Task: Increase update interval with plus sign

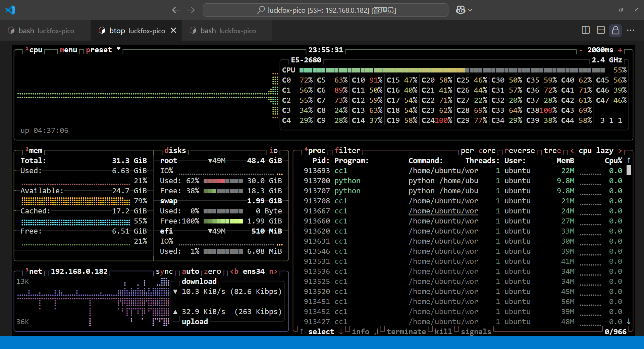Action: coord(620,50)
